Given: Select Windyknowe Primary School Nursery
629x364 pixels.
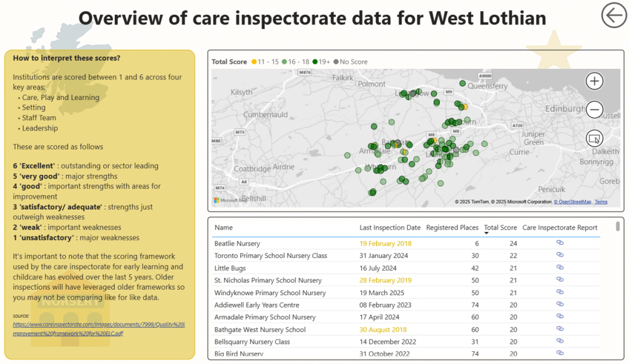Looking at the screenshot, I should (270, 293).
